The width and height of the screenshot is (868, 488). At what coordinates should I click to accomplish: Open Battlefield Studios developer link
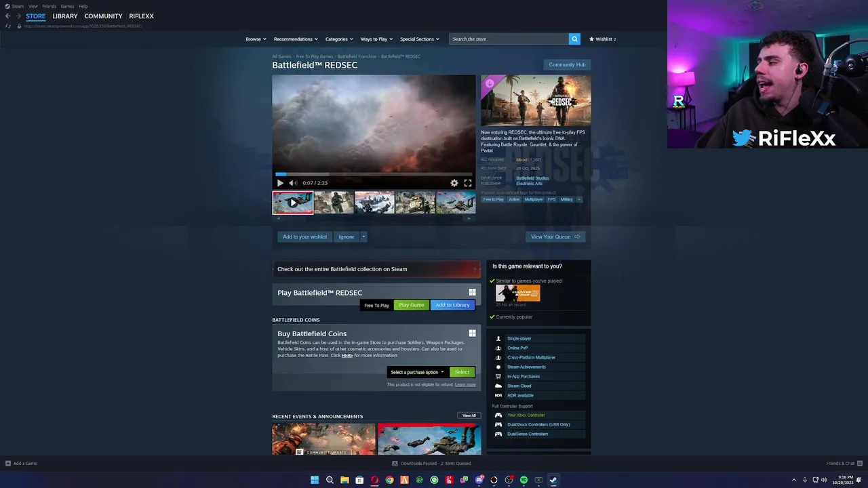click(x=532, y=178)
